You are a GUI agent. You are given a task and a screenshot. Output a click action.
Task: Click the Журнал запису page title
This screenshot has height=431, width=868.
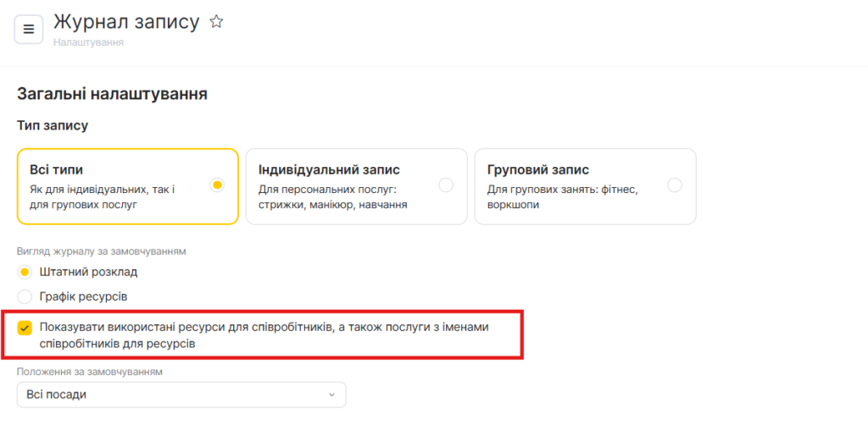(x=126, y=22)
